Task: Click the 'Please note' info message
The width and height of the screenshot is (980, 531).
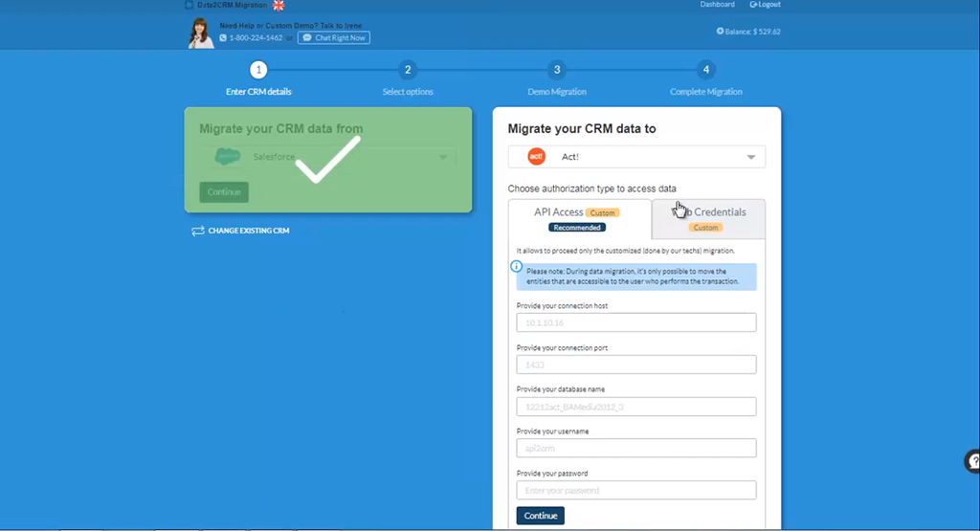Action: coord(636,277)
